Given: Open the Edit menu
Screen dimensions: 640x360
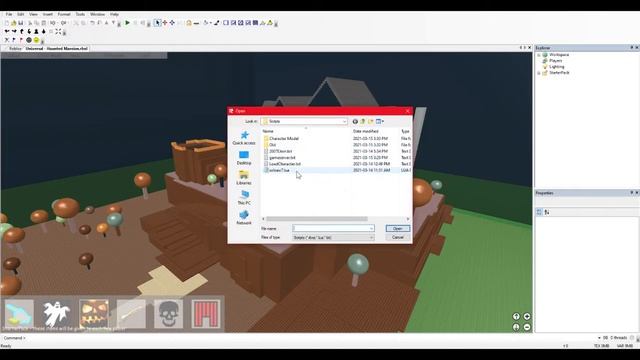Looking at the screenshot, I should (x=20, y=14).
